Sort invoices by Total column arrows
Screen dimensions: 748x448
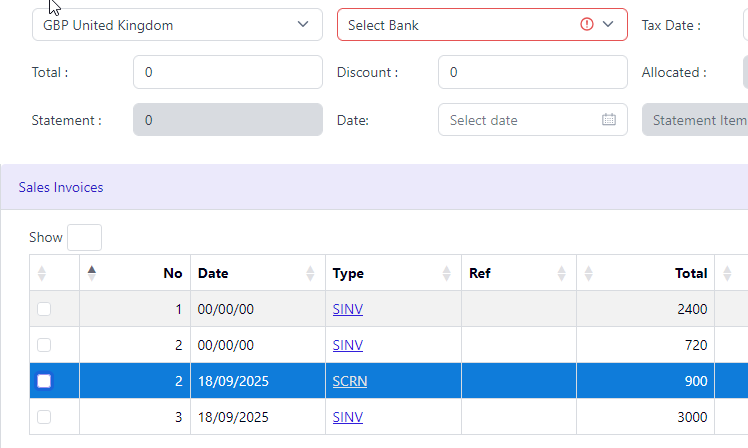click(589, 273)
